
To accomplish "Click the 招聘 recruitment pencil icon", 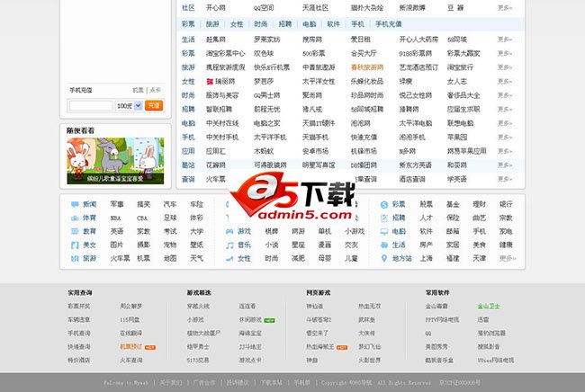I will (384, 218).
